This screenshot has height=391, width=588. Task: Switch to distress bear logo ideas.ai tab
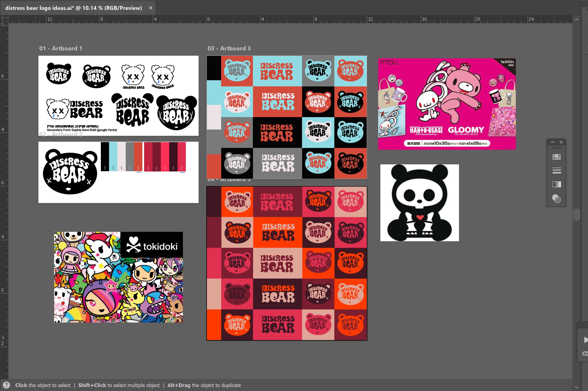click(74, 8)
